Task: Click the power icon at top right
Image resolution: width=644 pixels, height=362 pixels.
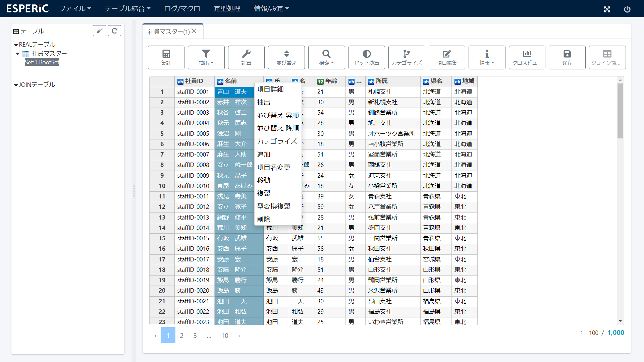Action: (x=627, y=9)
